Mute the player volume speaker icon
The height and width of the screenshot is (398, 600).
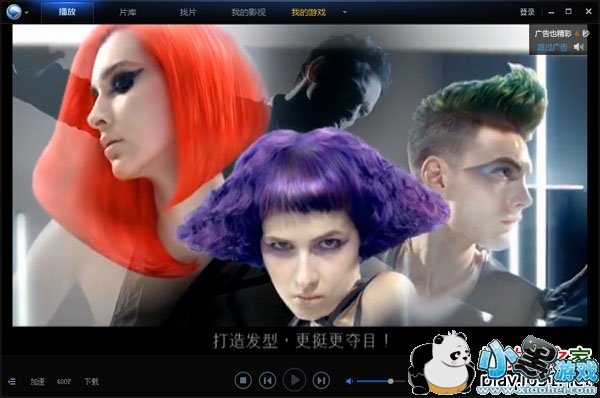click(349, 381)
